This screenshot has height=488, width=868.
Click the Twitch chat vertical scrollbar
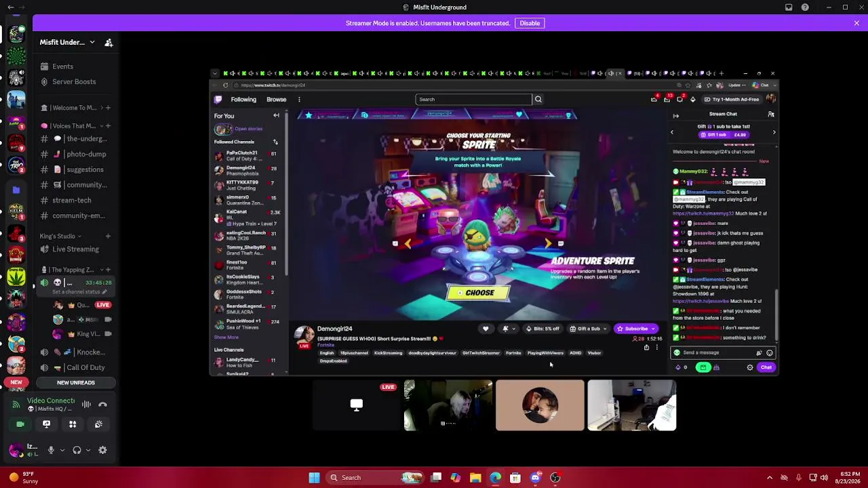click(776, 317)
